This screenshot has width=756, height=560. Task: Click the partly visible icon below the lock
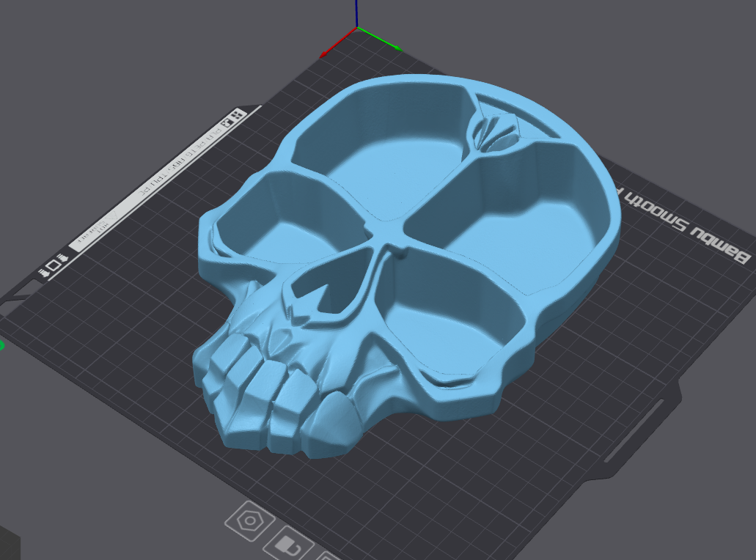(326, 555)
